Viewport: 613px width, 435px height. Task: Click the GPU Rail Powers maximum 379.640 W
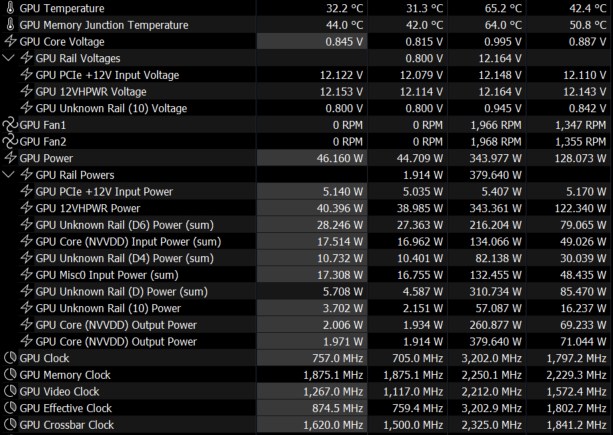point(495,175)
